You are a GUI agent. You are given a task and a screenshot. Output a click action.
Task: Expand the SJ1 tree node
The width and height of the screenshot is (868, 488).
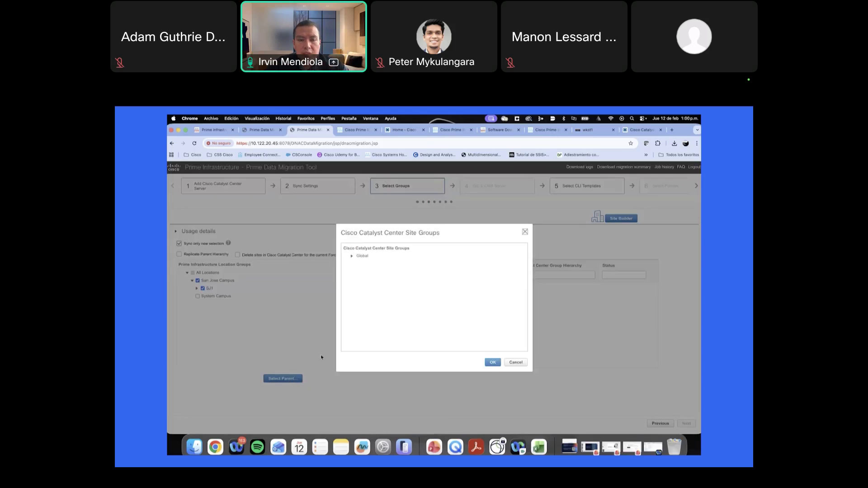pyautogui.click(x=197, y=288)
